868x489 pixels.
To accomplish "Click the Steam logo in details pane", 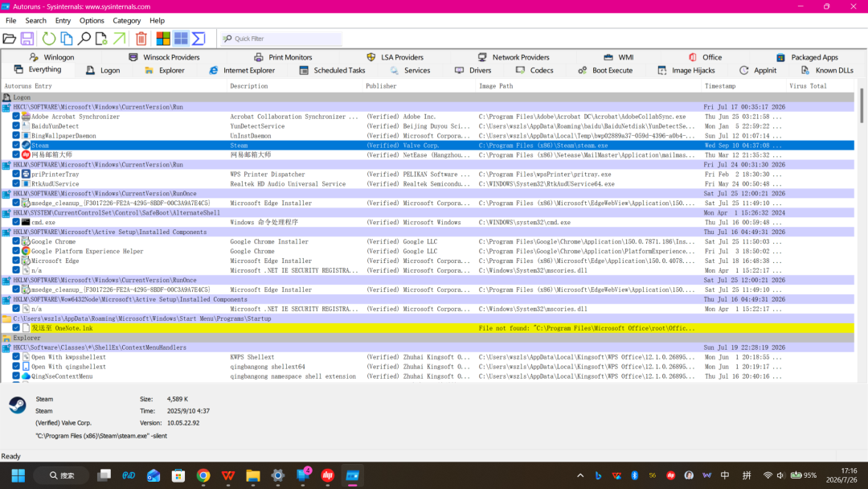I will (x=17, y=405).
